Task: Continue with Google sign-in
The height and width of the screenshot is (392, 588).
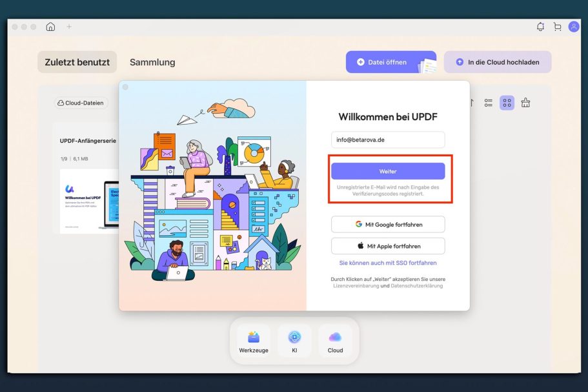Action: click(x=388, y=224)
